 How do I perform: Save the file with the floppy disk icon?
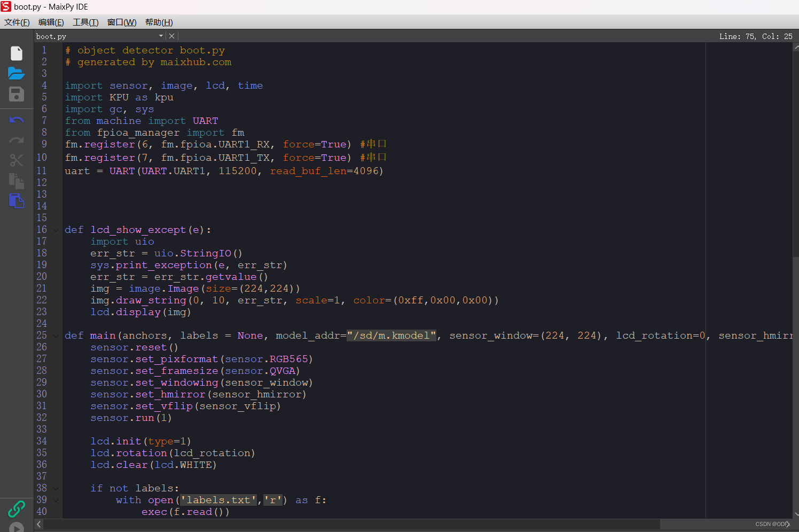pos(17,95)
